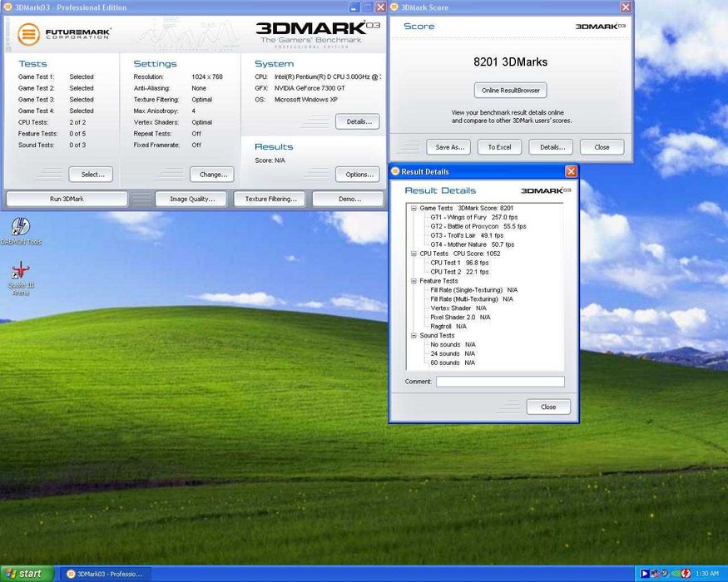728x582 pixels.
Task: Open Results Options
Action: (358, 175)
